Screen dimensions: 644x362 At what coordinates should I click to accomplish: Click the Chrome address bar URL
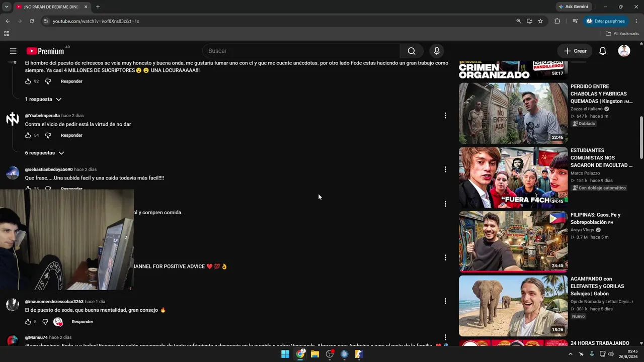[x=96, y=21]
